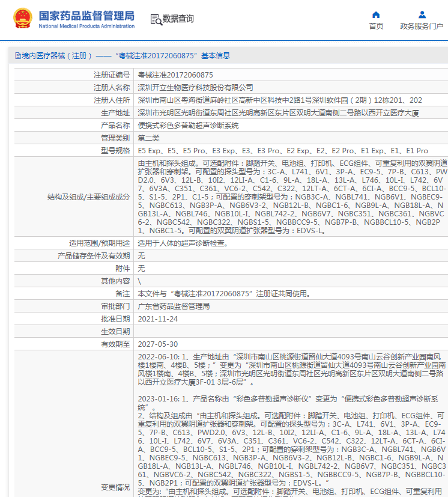This screenshot has width=448, height=497.
Task: Click the registrant name 深圳开立生物医疗科技股份有限公司
Action: (196, 88)
